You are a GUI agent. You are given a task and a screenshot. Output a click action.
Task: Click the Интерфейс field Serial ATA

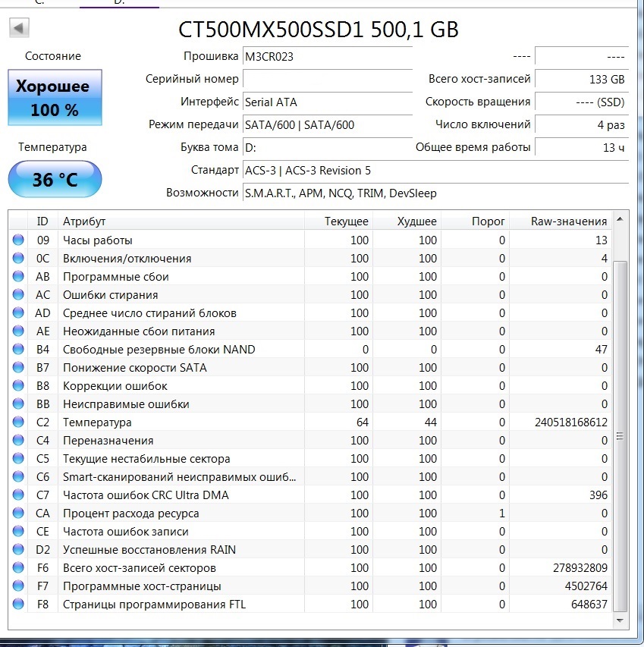coord(328,102)
